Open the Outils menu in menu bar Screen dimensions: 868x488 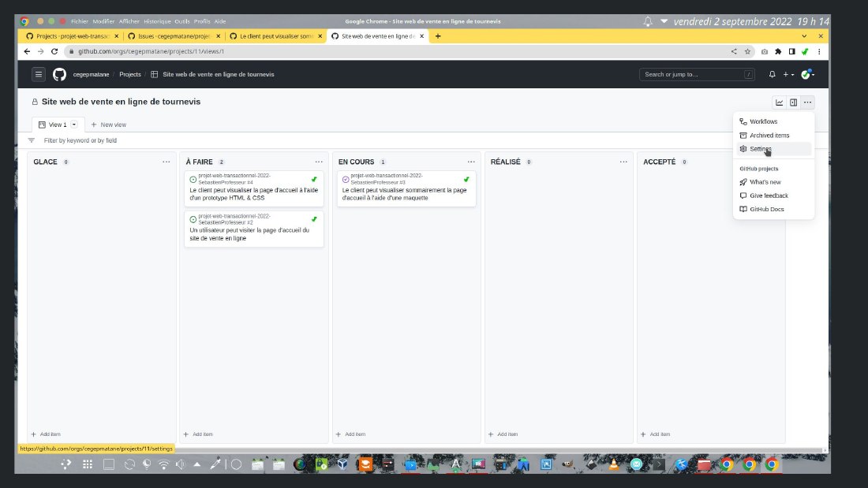pos(182,21)
